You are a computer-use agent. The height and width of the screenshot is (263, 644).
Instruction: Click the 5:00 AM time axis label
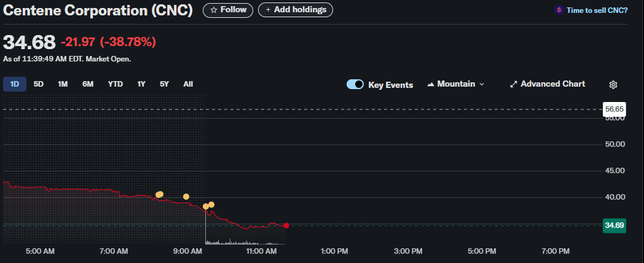tap(40, 251)
